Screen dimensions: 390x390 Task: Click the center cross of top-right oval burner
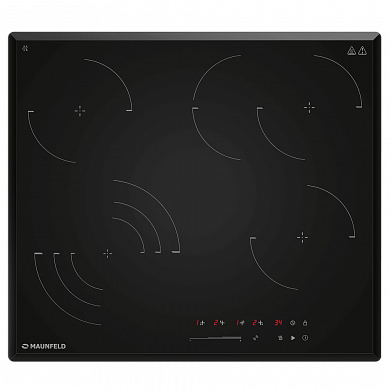(309, 107)
